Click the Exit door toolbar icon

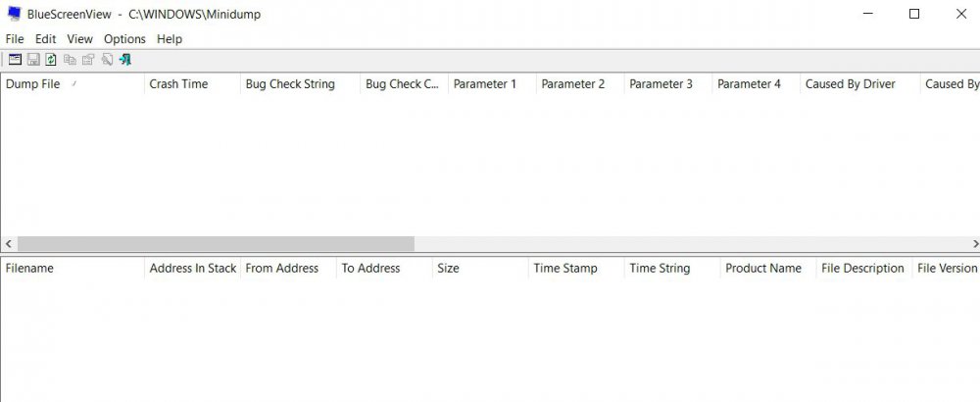[x=125, y=60]
